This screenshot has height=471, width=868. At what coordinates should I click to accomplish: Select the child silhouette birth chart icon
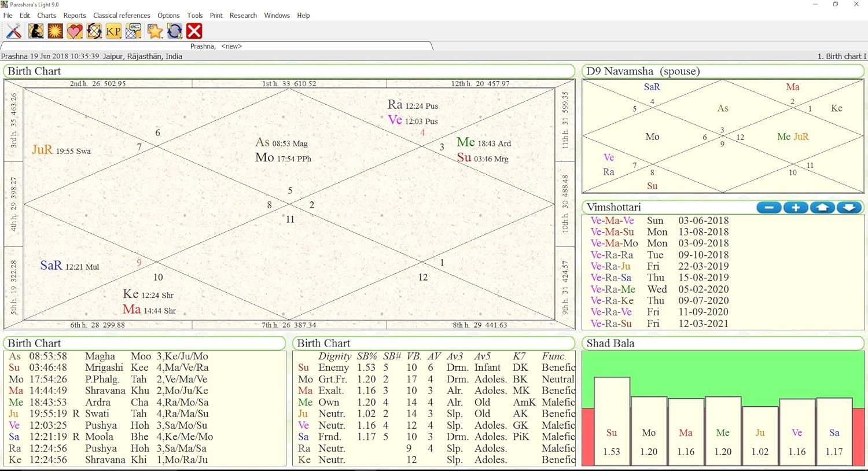[35, 31]
